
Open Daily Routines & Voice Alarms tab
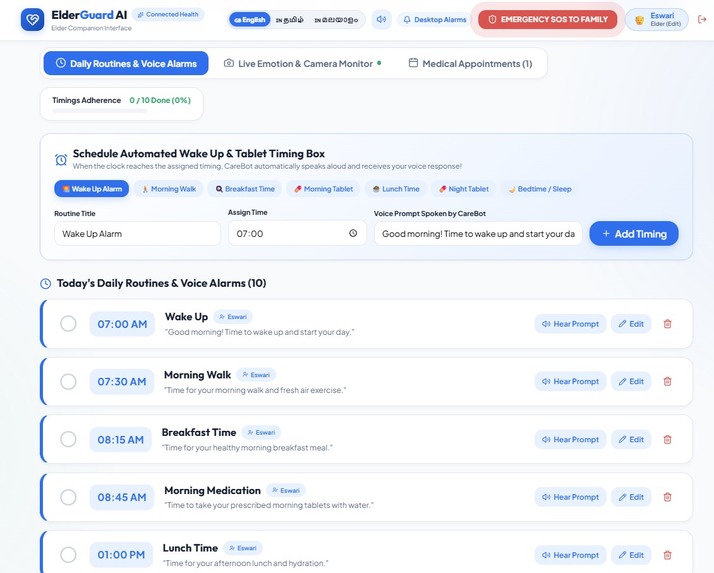(126, 63)
